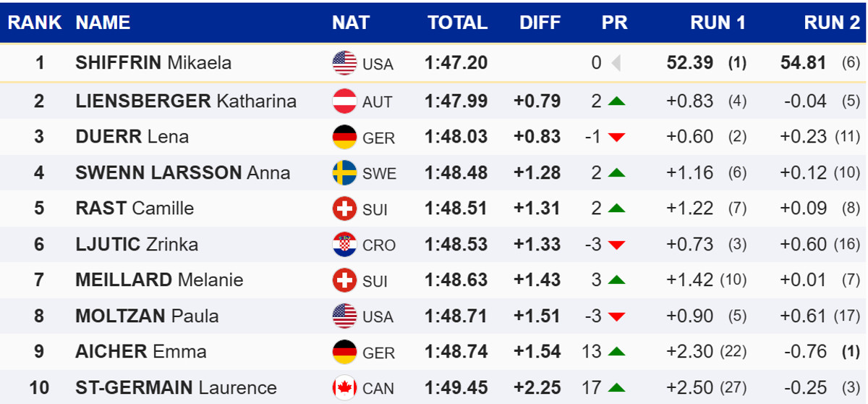Click the Croatia flag in Ljutic's row
This screenshot has height=404, width=868.
[344, 245]
